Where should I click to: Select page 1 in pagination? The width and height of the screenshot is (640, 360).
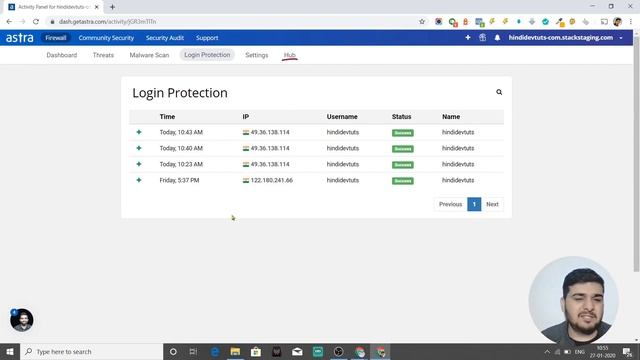coord(474,204)
